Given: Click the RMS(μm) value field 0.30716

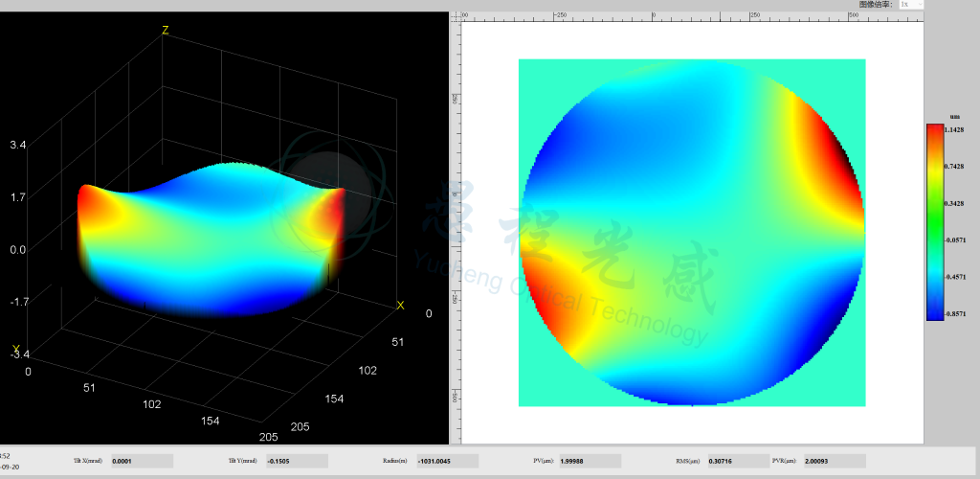Looking at the screenshot, I should [739, 462].
